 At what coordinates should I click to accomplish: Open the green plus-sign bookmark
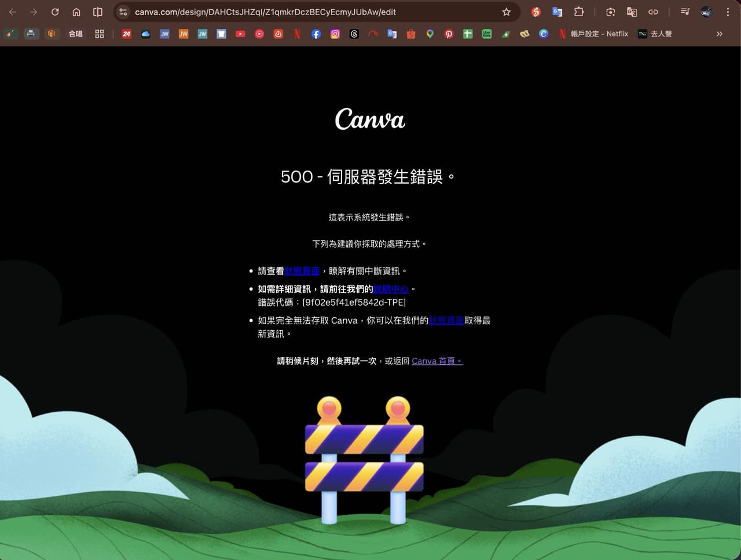[468, 34]
